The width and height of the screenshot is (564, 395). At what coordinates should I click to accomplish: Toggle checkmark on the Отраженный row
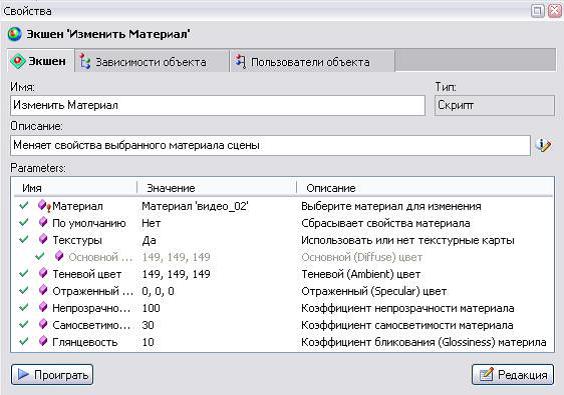[x=24, y=291]
